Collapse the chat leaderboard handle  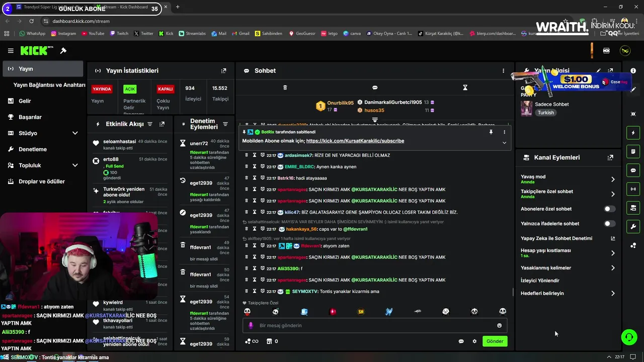coord(375,120)
